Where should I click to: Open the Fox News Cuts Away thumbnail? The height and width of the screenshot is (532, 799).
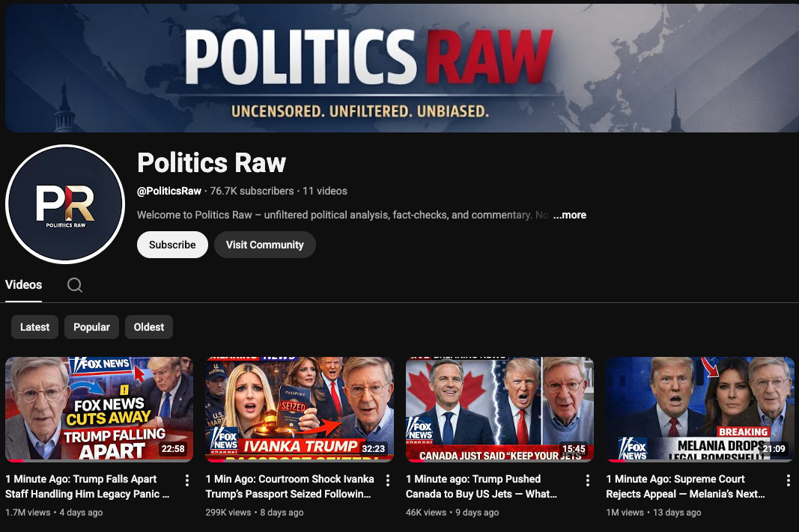tap(99, 409)
